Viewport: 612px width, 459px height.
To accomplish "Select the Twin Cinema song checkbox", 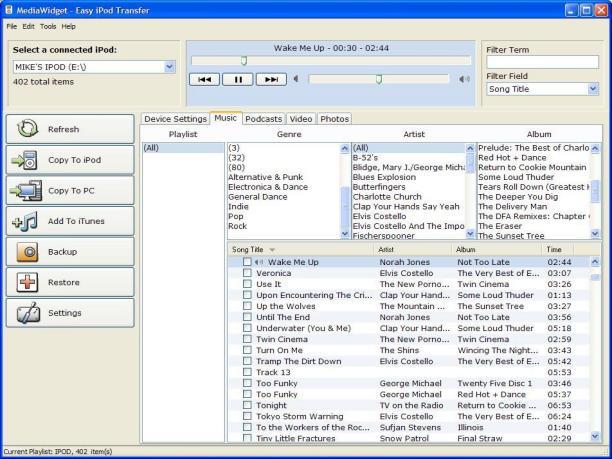I will pos(247,339).
